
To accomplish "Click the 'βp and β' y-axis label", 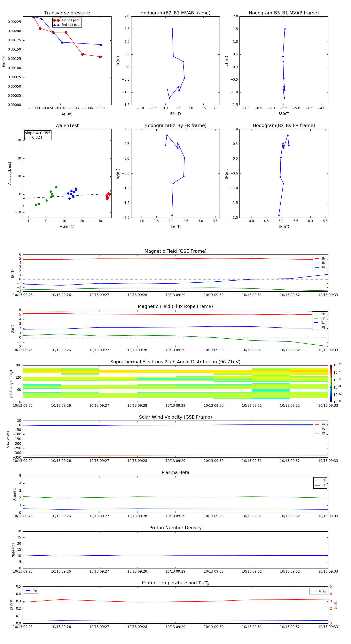I will 14,494.
